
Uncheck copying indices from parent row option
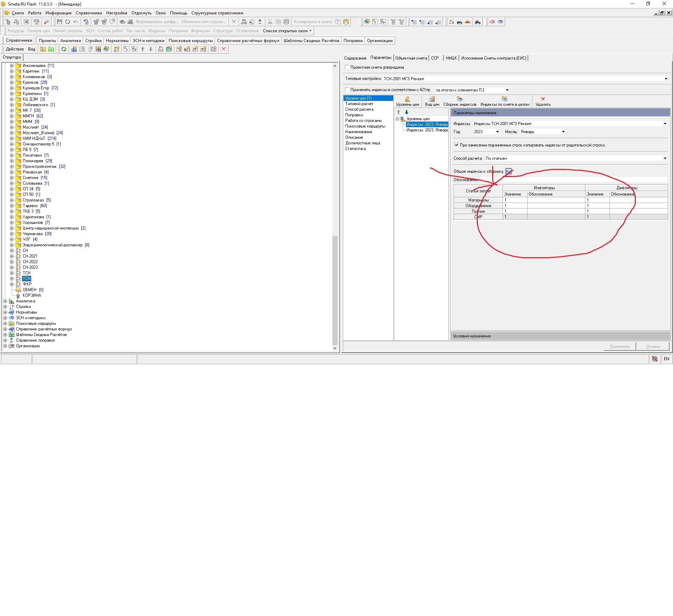coord(456,145)
